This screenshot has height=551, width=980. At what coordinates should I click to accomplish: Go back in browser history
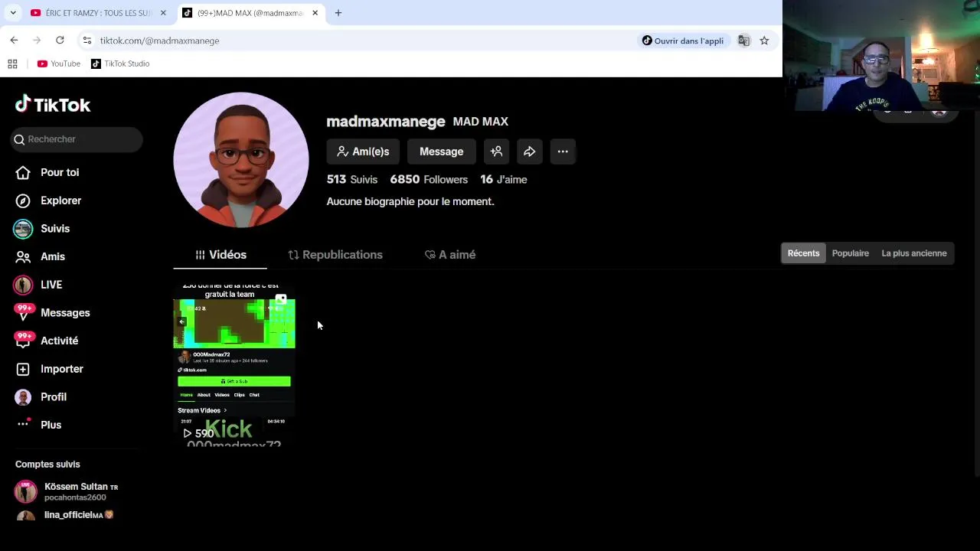[x=14, y=41]
